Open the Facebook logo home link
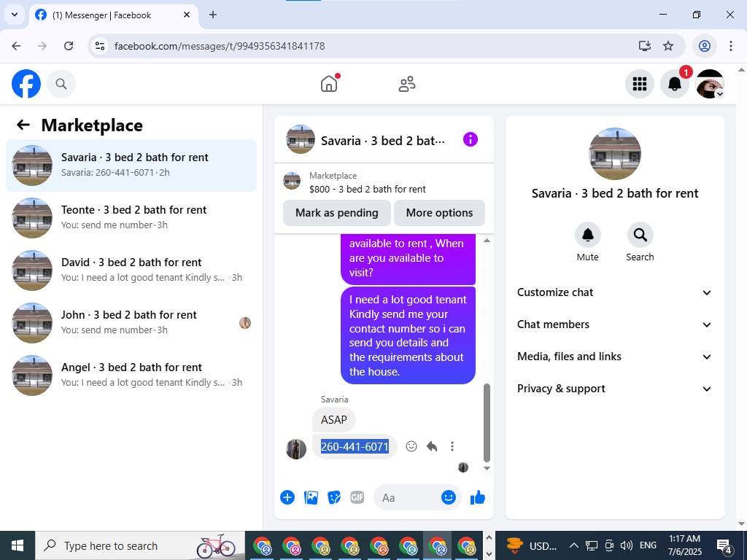The image size is (747, 560). (x=26, y=84)
